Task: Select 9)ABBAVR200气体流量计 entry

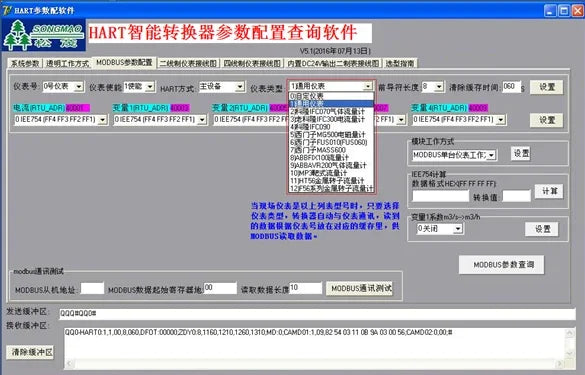Action: click(331, 165)
